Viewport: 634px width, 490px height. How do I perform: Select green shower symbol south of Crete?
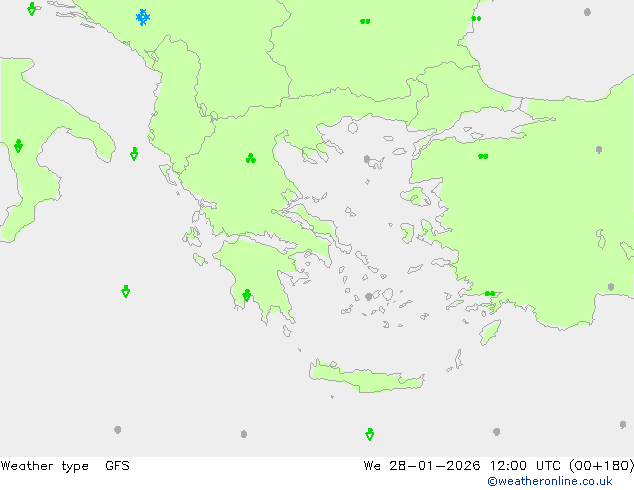click(370, 435)
